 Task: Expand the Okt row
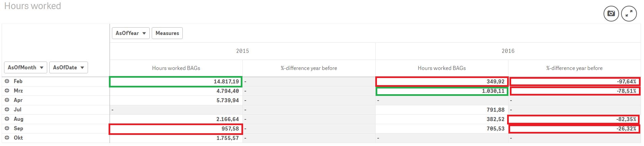(7, 138)
